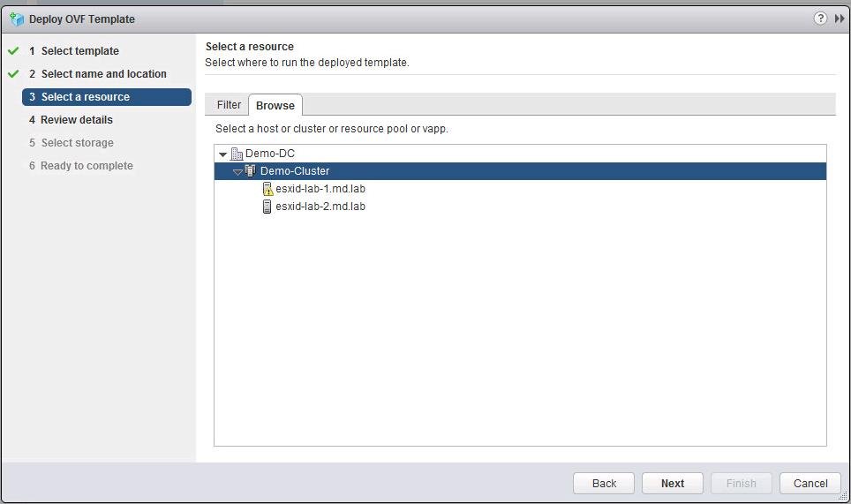This screenshot has width=851, height=504.
Task: Collapse the Demo-DC tree node
Action: tap(223, 154)
